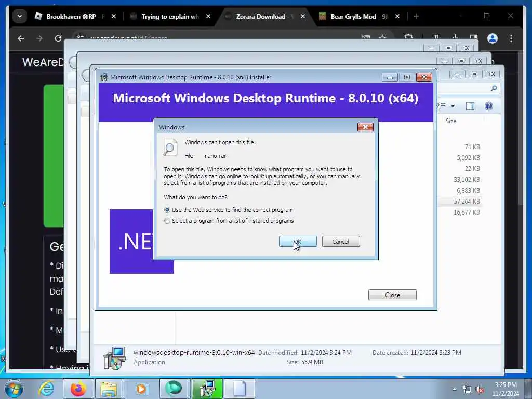Viewport: 532px width, 399px height.
Task: Select the 5,092 KB file row
Action: coord(468,158)
